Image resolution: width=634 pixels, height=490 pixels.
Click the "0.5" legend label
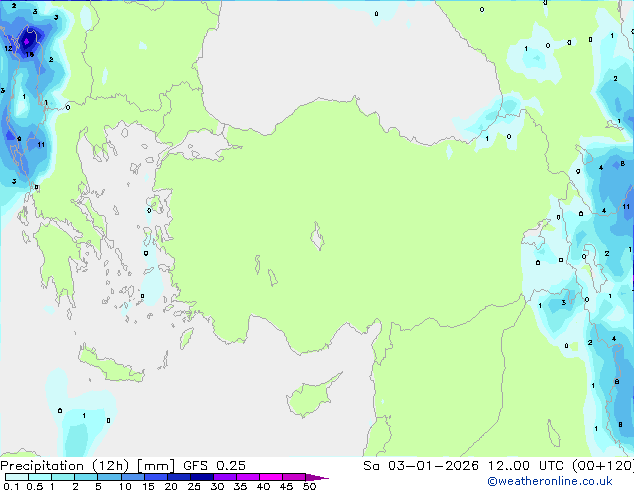(34, 486)
